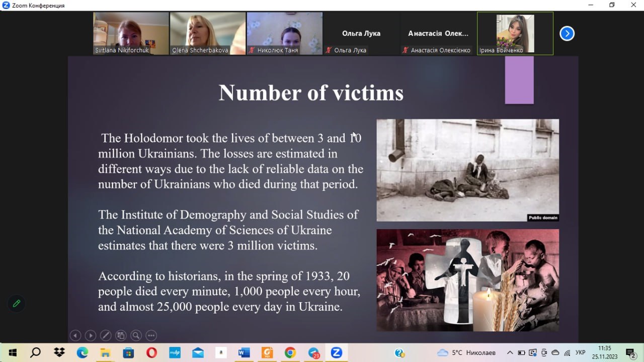Open the Windows Start menu

click(12, 352)
